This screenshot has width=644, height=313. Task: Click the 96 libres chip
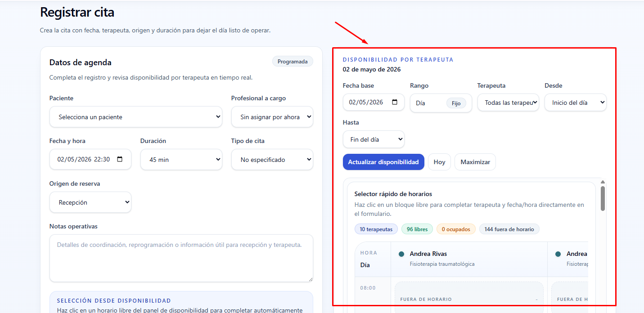(417, 229)
